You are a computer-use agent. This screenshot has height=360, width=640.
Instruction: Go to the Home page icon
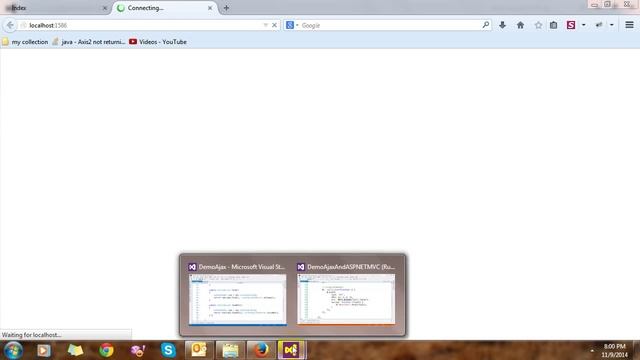click(x=520, y=25)
